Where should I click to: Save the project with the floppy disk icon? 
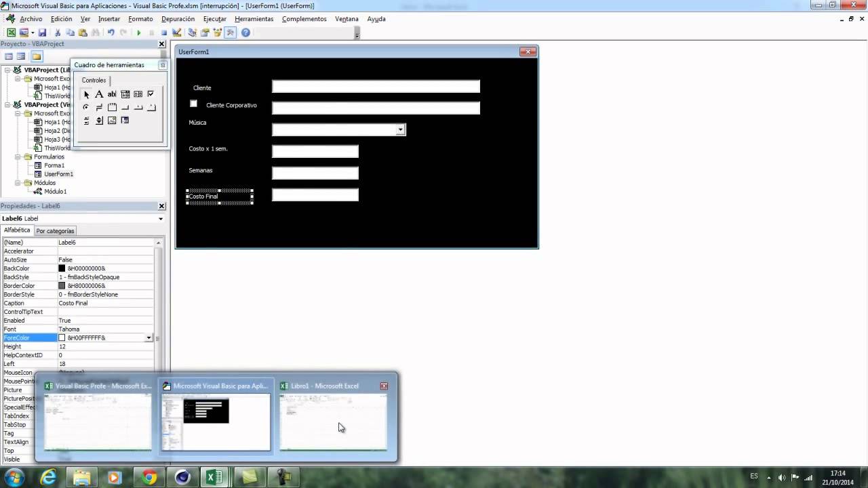pyautogui.click(x=42, y=33)
